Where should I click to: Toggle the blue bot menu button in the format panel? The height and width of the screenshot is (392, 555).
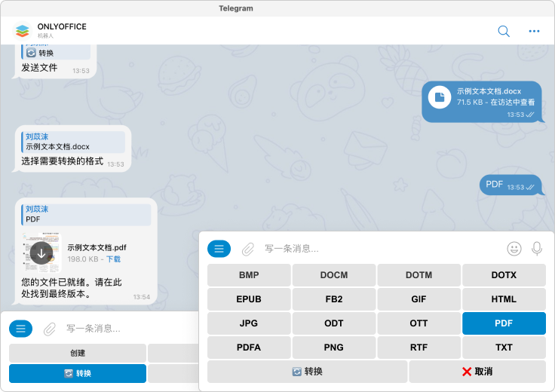(x=219, y=249)
